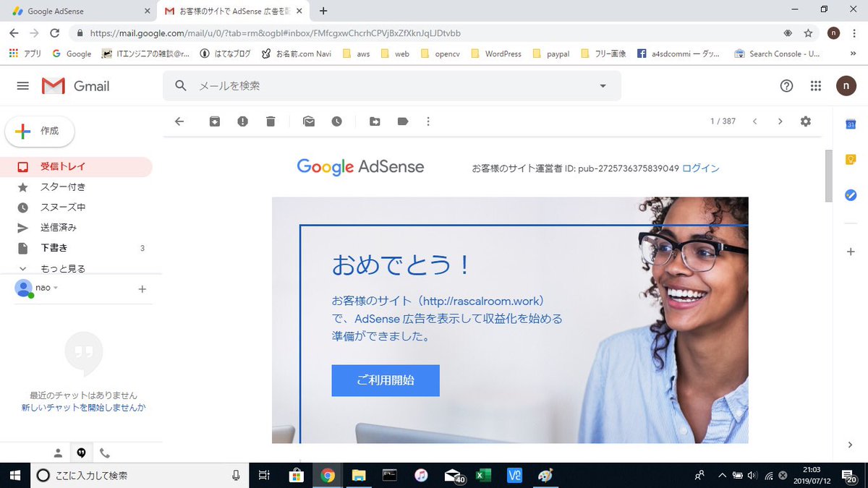
Task: Go to the newer message arrow
Action: [x=754, y=121]
